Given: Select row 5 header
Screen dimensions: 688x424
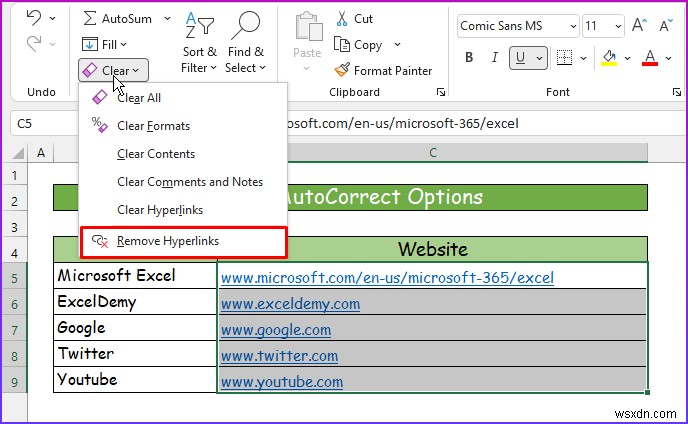Looking at the screenshot, I should point(14,278).
